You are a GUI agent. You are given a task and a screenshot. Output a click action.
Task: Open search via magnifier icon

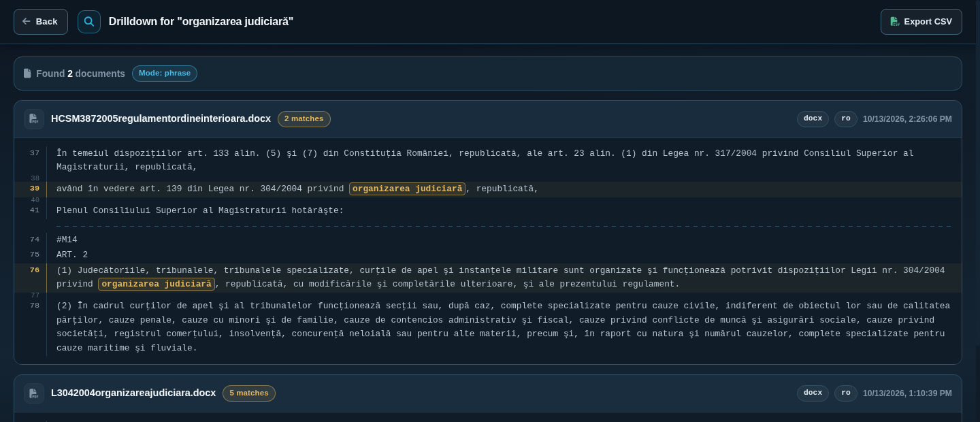89,22
